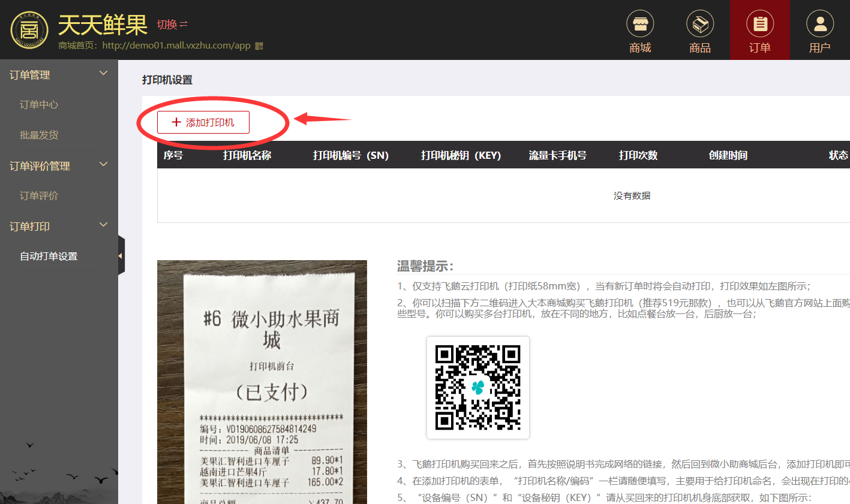Screen dimensions: 850x504
Task: Switch to 订单中心 in the sidebar
Action: [39, 104]
